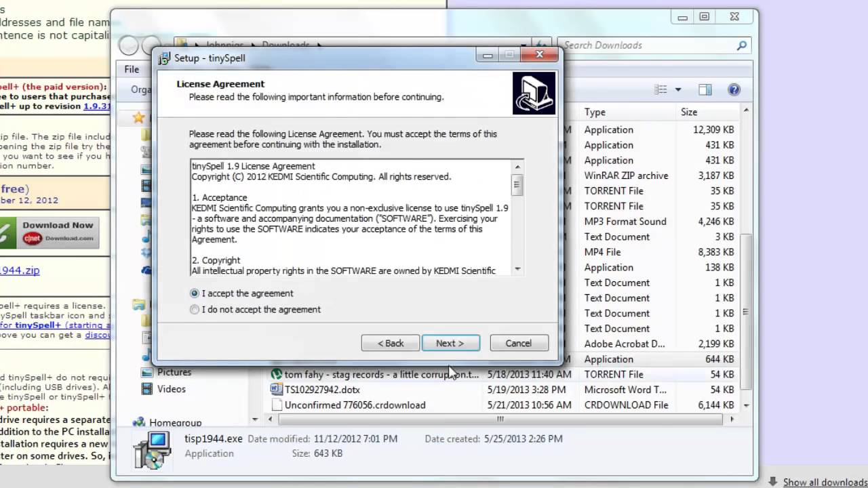Click the Word icon beside TS102927942.dotx
The image size is (868, 488).
tap(277, 390)
